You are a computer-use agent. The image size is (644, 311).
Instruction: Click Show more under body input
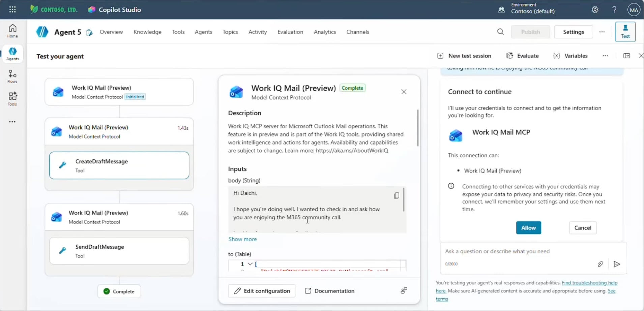pyautogui.click(x=242, y=239)
